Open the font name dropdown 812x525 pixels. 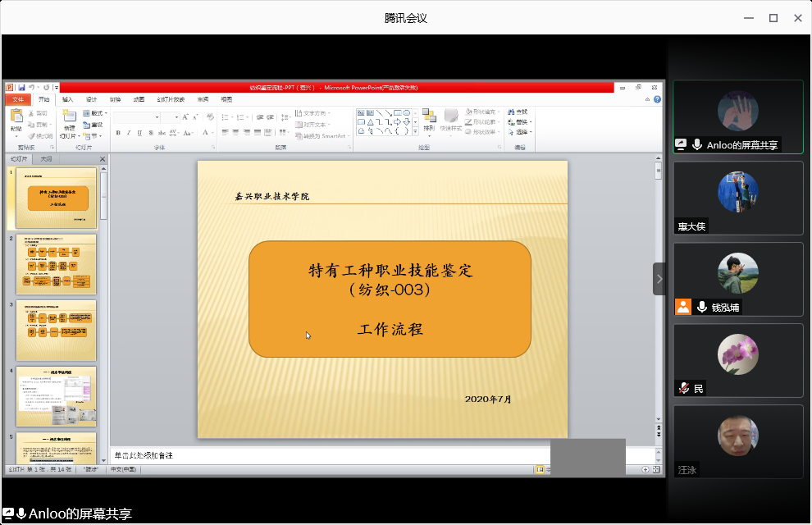click(x=155, y=117)
